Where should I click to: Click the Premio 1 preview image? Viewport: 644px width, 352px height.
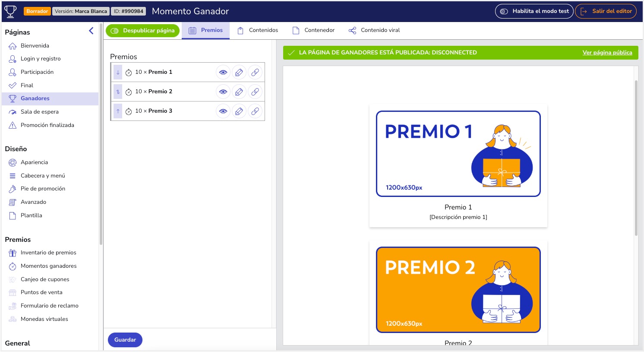458,154
